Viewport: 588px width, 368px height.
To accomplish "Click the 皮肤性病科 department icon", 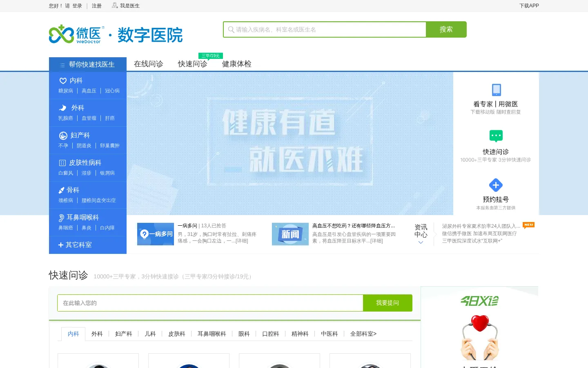I will tap(62, 163).
